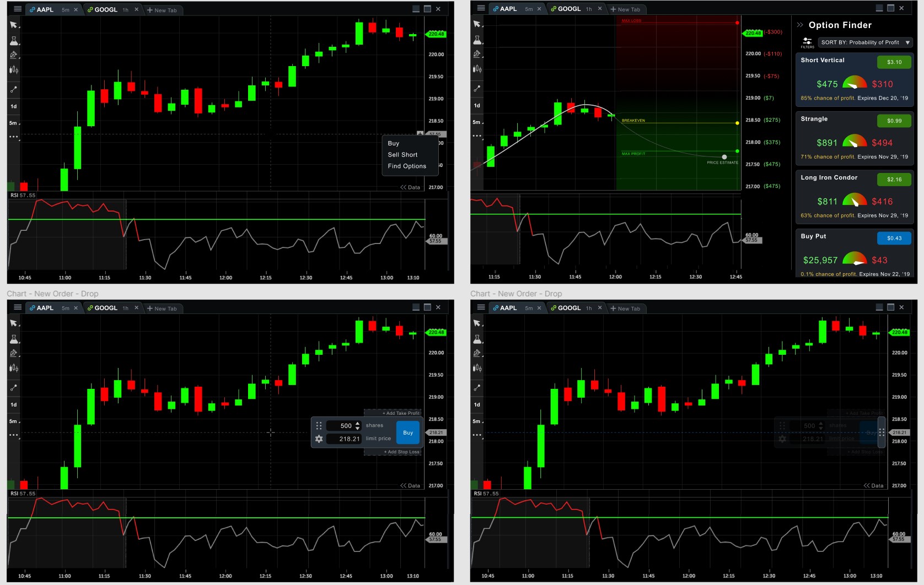Click the Add Take Profit link
Viewport: 924px width, 585px height.
pyautogui.click(x=400, y=413)
